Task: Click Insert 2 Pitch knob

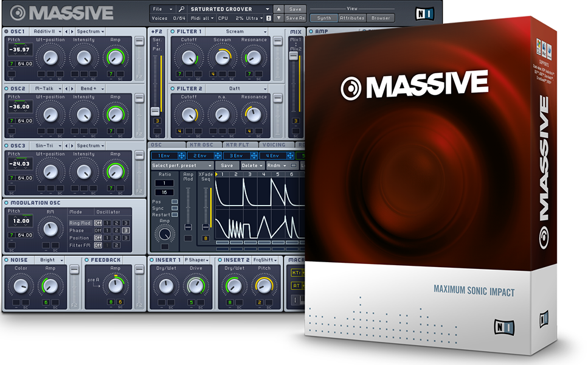Action: pyautogui.click(x=264, y=286)
